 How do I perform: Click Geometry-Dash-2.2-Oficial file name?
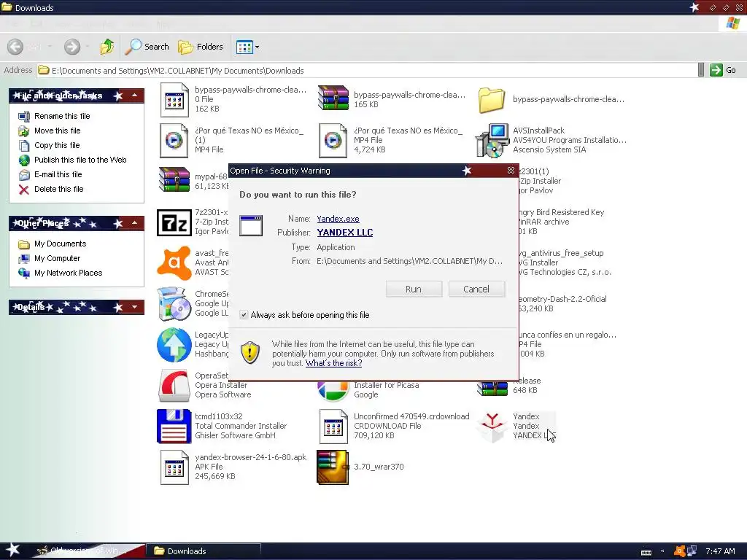point(562,299)
